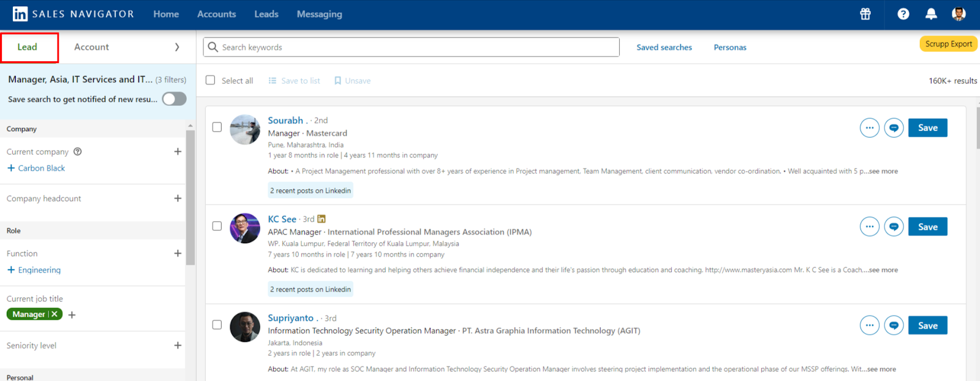Image resolution: width=980 pixels, height=381 pixels.
Task: Expand the Current company filter
Action: tap(178, 151)
